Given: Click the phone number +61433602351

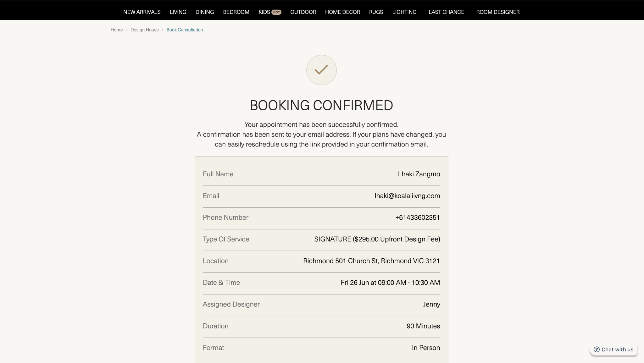Looking at the screenshot, I should click(x=418, y=217).
